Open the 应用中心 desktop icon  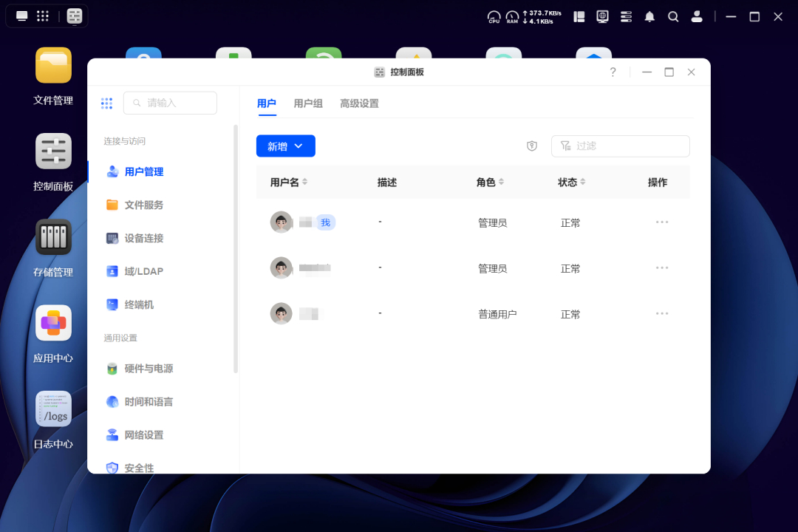click(x=53, y=323)
